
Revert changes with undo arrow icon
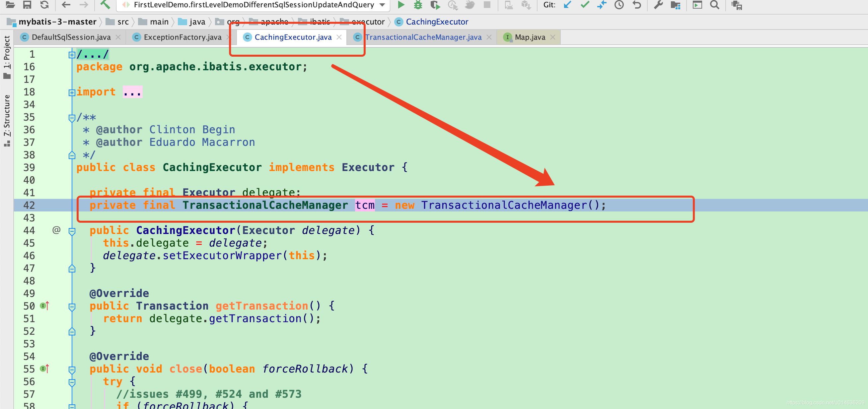coord(637,5)
